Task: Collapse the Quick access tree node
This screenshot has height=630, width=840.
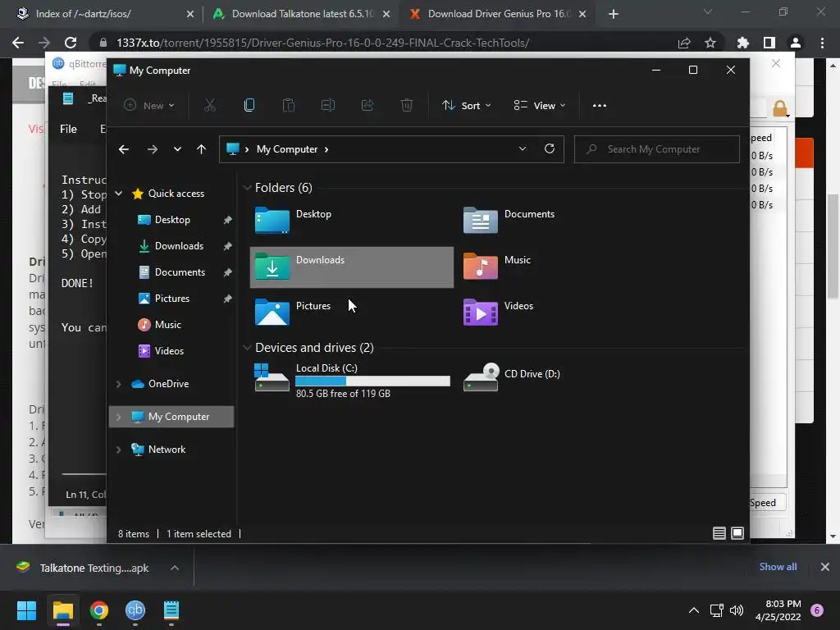Action: point(119,194)
